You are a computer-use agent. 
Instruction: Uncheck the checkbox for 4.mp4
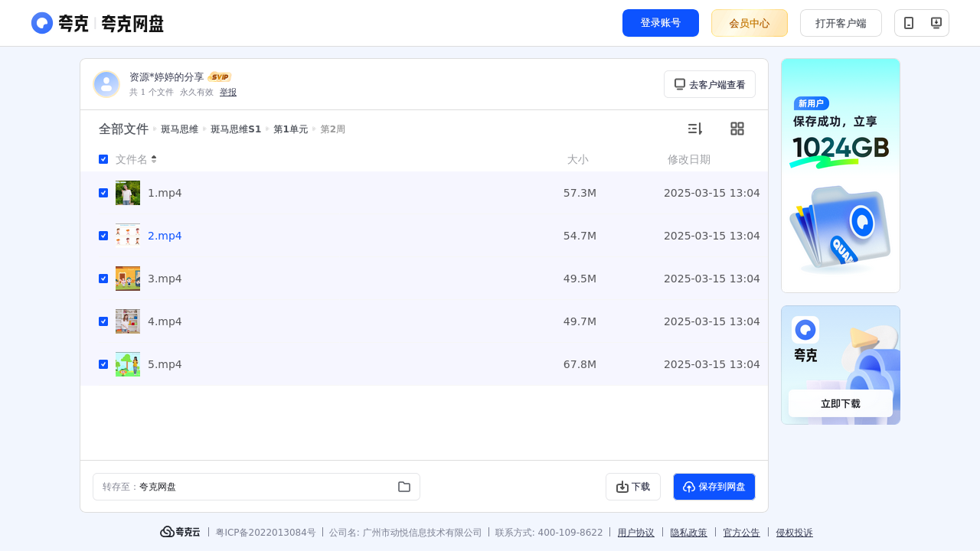pos(103,321)
